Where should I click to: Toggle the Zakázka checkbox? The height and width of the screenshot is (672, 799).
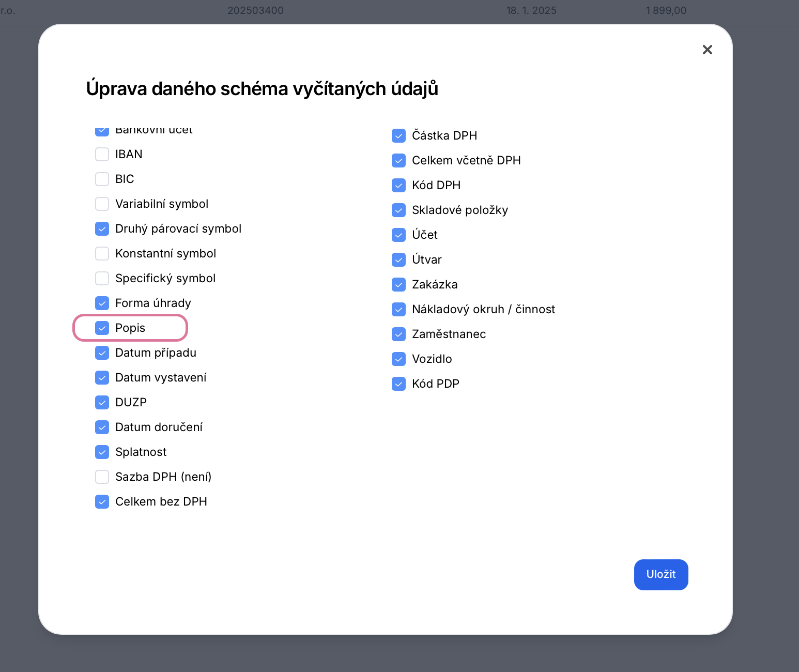[399, 285]
